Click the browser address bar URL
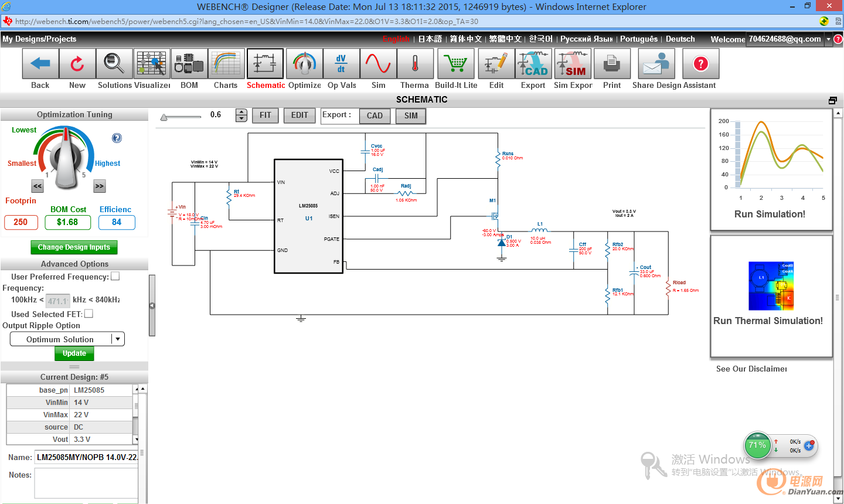This screenshot has width=844, height=504. 246,22
